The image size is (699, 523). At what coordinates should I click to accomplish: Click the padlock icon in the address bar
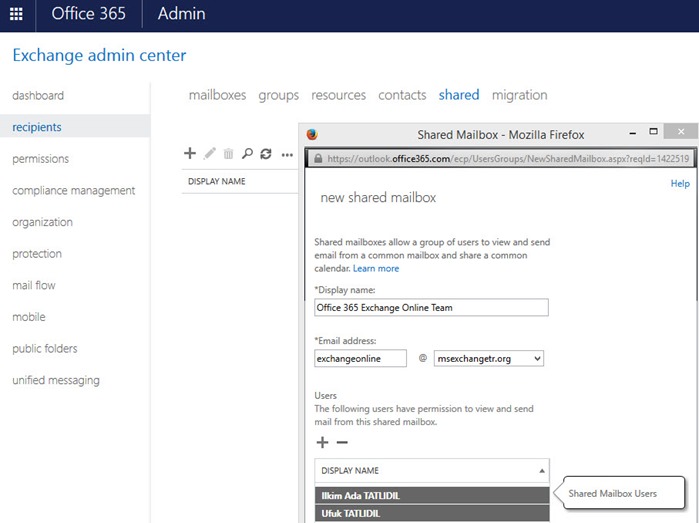click(x=318, y=158)
